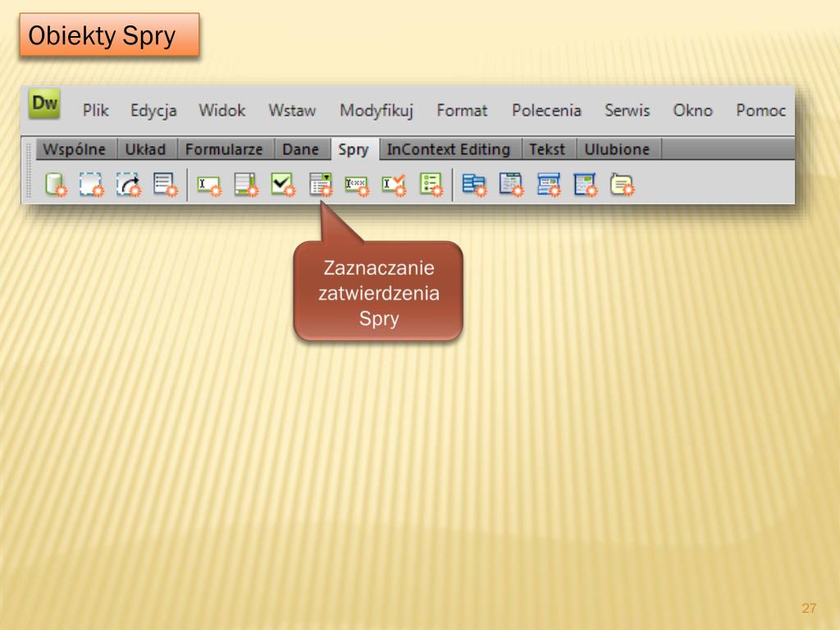Open the Okno menu
This screenshot has width=840, height=630.
point(692,111)
